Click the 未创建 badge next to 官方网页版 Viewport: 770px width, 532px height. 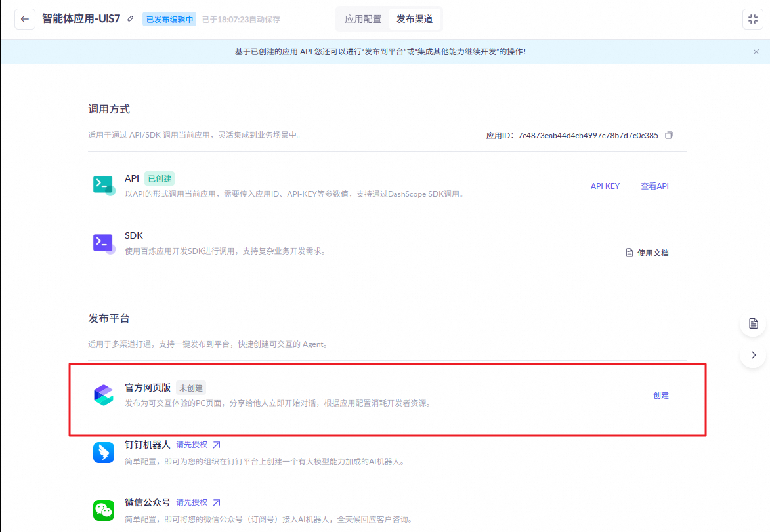pyautogui.click(x=191, y=388)
